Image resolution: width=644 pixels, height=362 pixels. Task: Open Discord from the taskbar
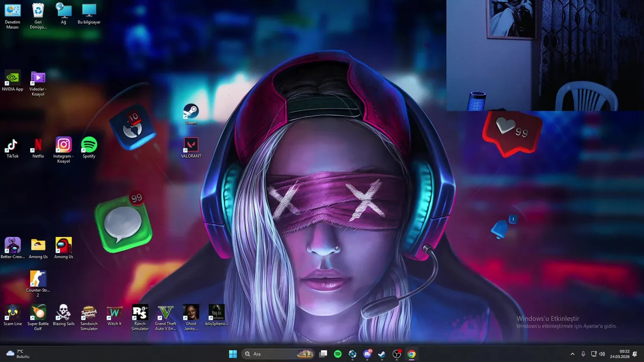point(367,354)
